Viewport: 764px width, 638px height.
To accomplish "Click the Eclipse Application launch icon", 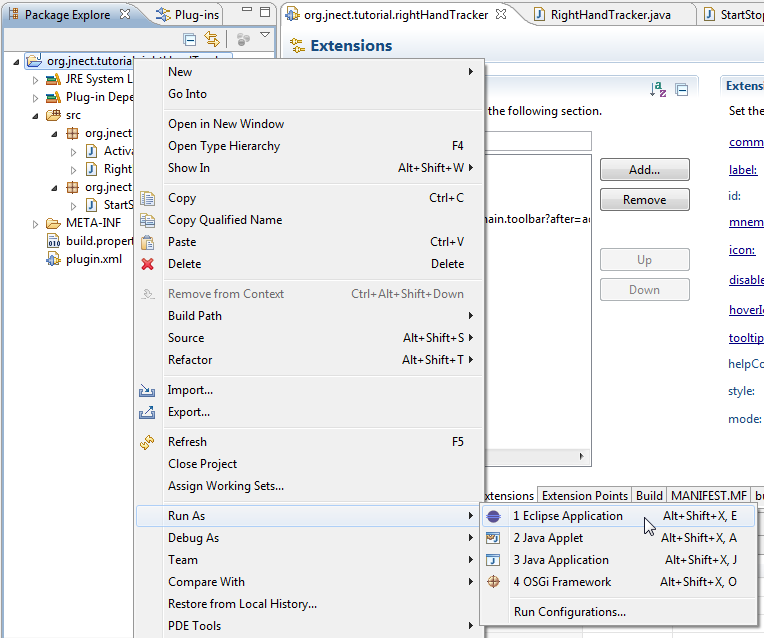I will (493, 516).
